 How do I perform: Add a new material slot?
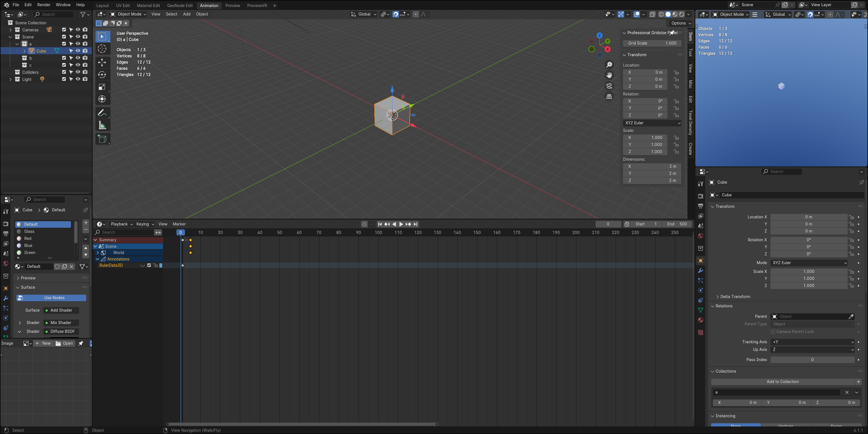(86, 223)
